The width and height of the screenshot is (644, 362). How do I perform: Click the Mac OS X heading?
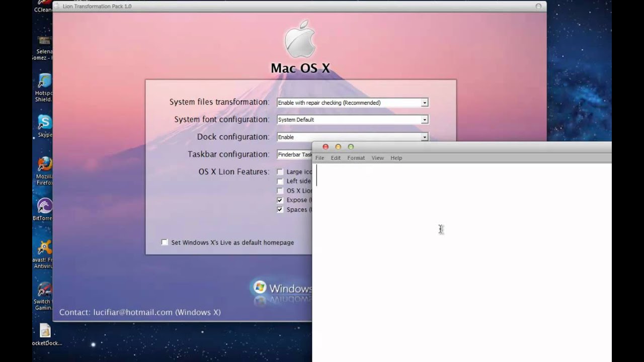pyautogui.click(x=300, y=68)
